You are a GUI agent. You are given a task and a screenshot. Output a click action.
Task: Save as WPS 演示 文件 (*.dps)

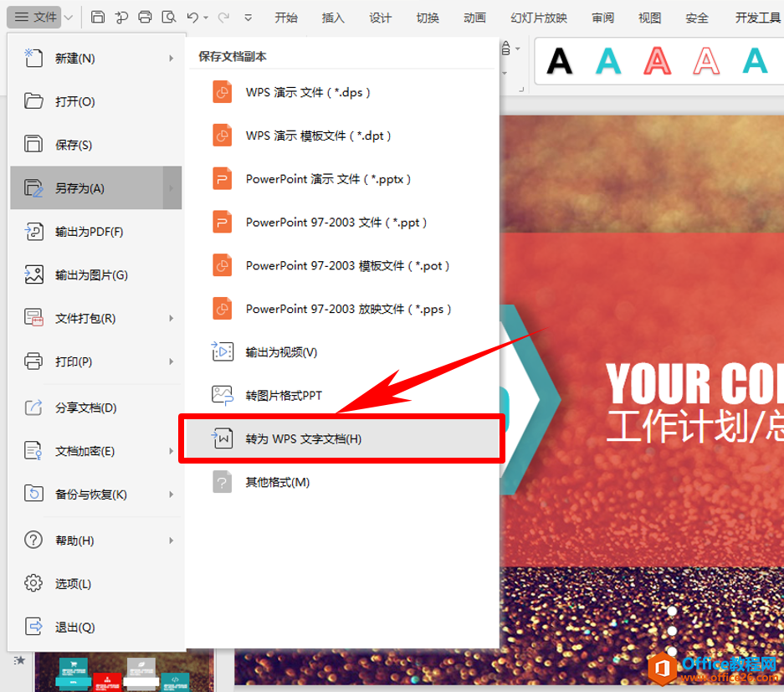click(342, 93)
